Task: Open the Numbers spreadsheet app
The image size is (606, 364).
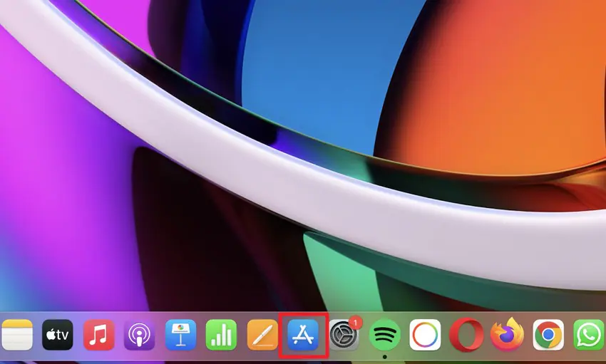Action: pyautogui.click(x=221, y=335)
